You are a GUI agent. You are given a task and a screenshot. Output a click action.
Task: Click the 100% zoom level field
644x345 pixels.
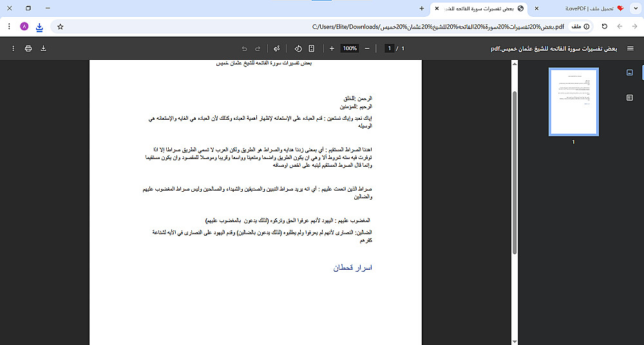click(350, 48)
